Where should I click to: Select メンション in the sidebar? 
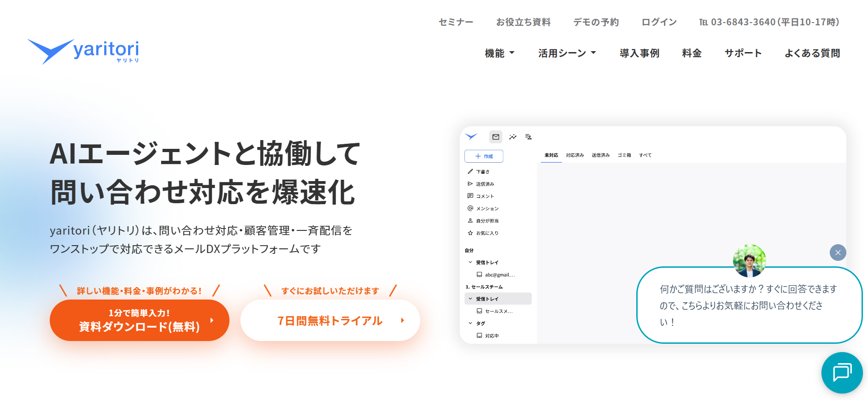pyautogui.click(x=487, y=209)
